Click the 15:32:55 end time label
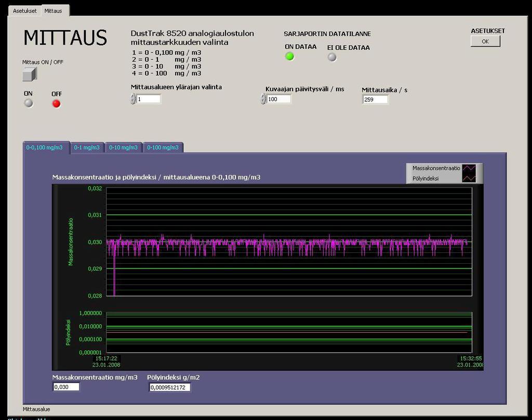This screenshot has height=420, width=532. (471, 358)
